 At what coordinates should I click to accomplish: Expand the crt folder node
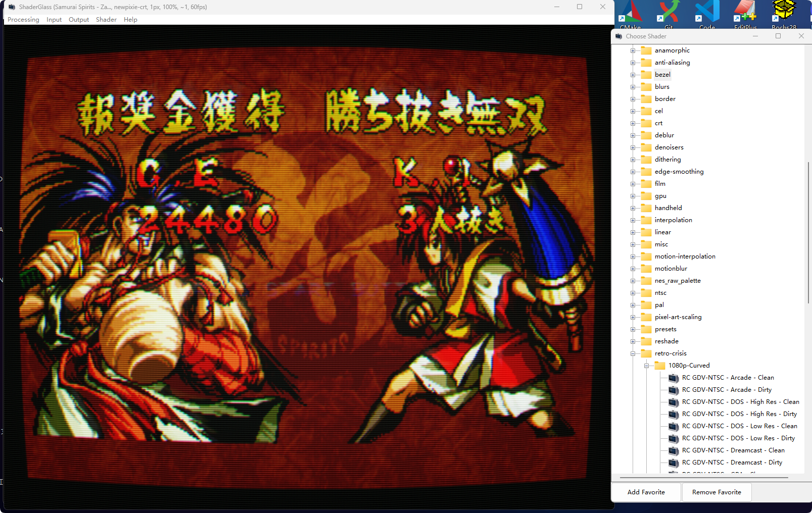(633, 123)
